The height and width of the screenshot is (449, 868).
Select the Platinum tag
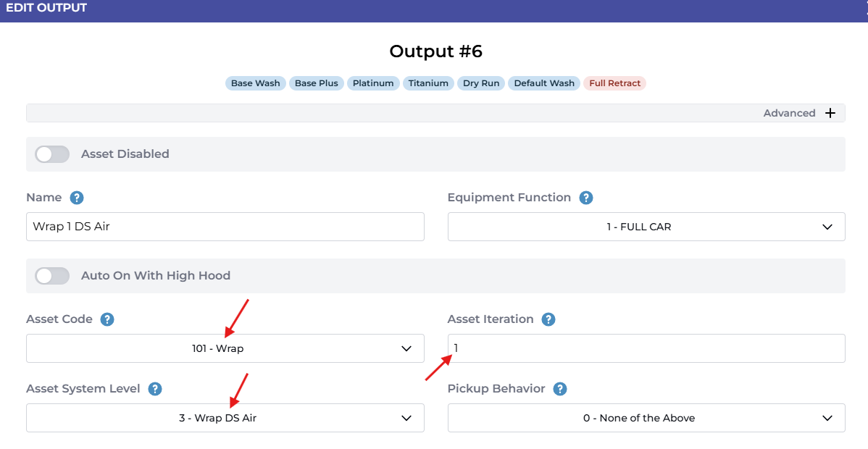coord(373,83)
